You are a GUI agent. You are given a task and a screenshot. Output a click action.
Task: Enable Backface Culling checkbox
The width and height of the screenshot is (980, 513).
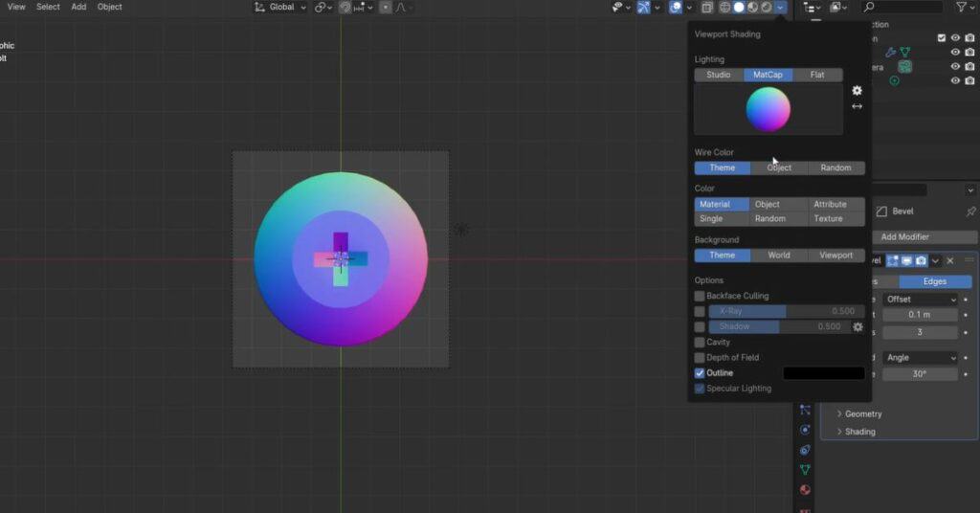(x=700, y=296)
